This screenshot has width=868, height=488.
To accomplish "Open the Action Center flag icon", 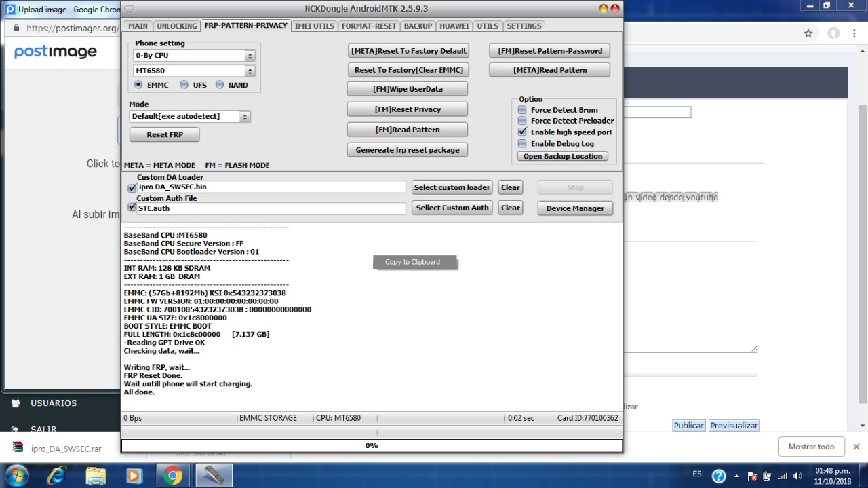I will click(752, 476).
